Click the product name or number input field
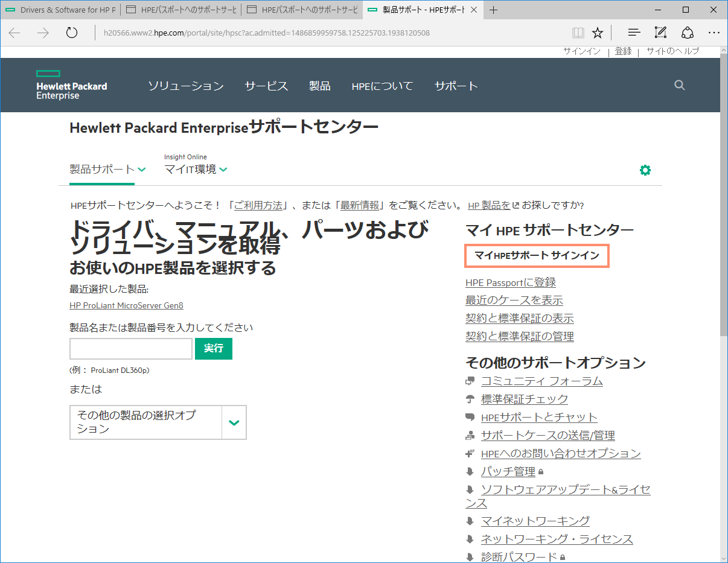 coord(131,349)
